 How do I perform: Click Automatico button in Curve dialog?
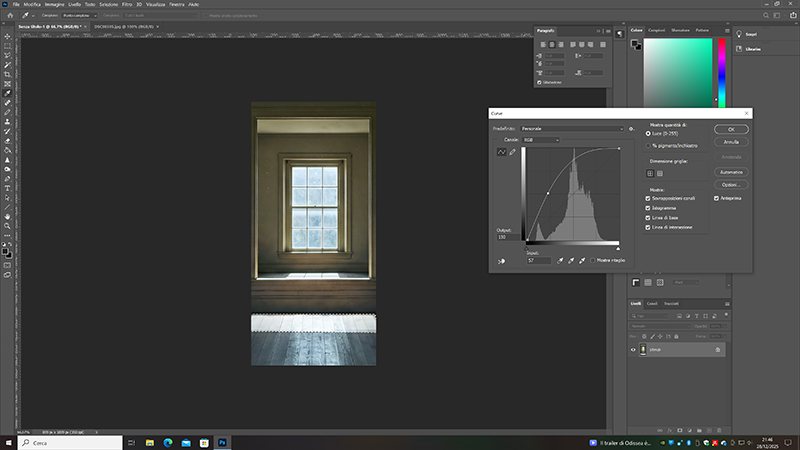(x=731, y=172)
